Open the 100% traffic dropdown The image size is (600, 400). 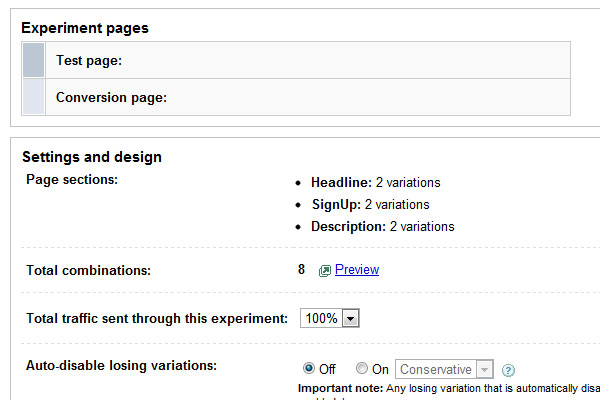[329, 318]
